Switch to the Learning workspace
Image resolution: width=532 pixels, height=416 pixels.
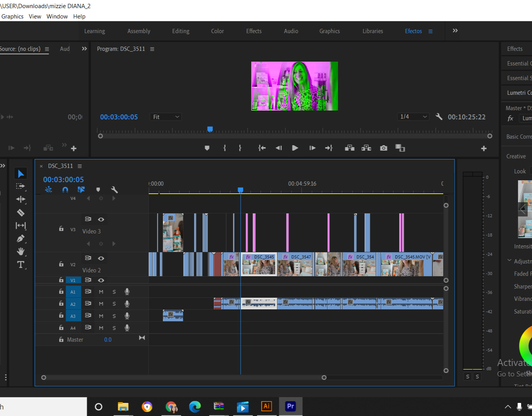pos(94,31)
